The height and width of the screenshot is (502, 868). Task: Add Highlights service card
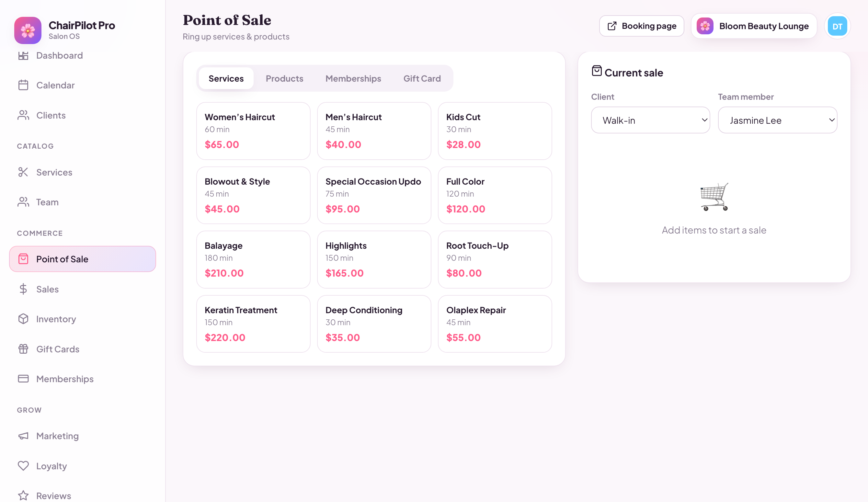pos(374,259)
